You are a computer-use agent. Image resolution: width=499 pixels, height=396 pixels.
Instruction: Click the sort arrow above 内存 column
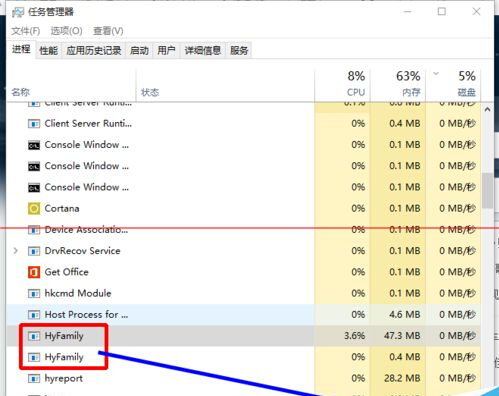point(436,74)
